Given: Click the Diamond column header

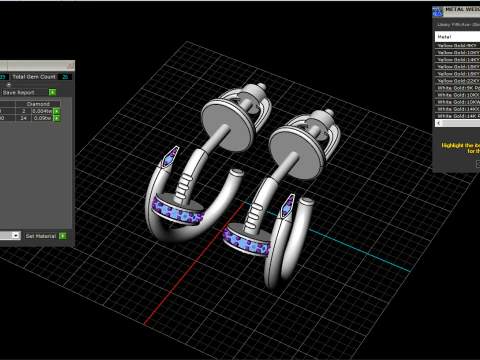Looking at the screenshot, I should (x=38, y=104).
